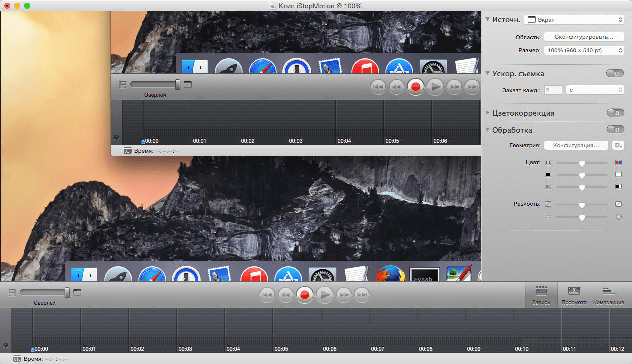Click the fast-forward icon in the bottom toolbar
632x364 pixels.
344,295
